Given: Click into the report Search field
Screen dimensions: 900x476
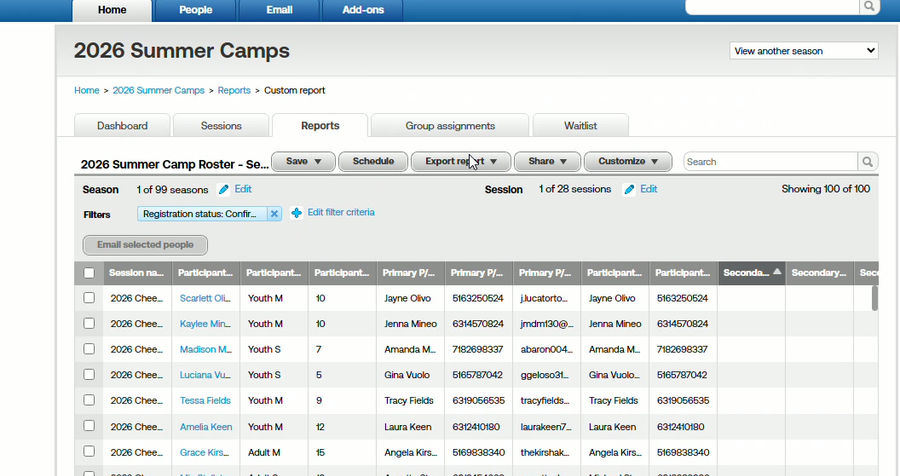Looking at the screenshot, I should [770, 162].
